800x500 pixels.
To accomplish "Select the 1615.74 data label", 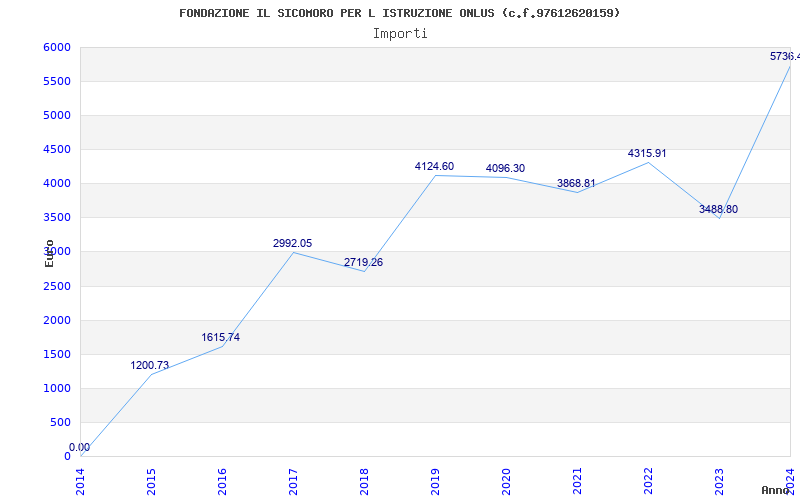I will pyautogui.click(x=220, y=337).
